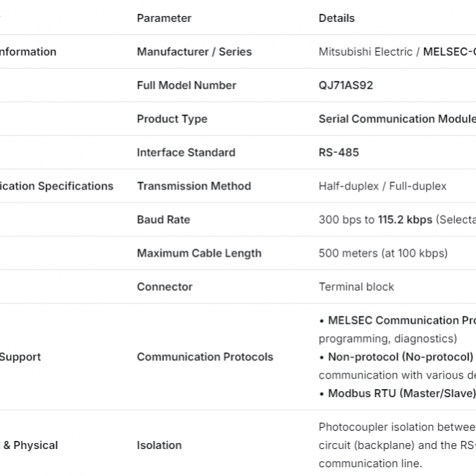Screen dimensions: 476x476
Task: Click the Serial Communication Module text
Action: pos(396,119)
